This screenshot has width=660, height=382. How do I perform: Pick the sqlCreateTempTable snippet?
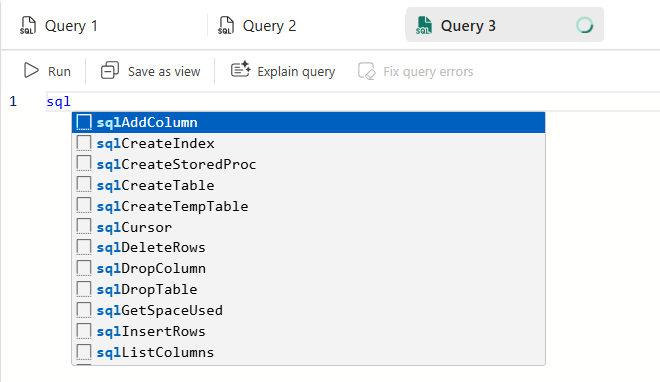[x=309, y=206]
